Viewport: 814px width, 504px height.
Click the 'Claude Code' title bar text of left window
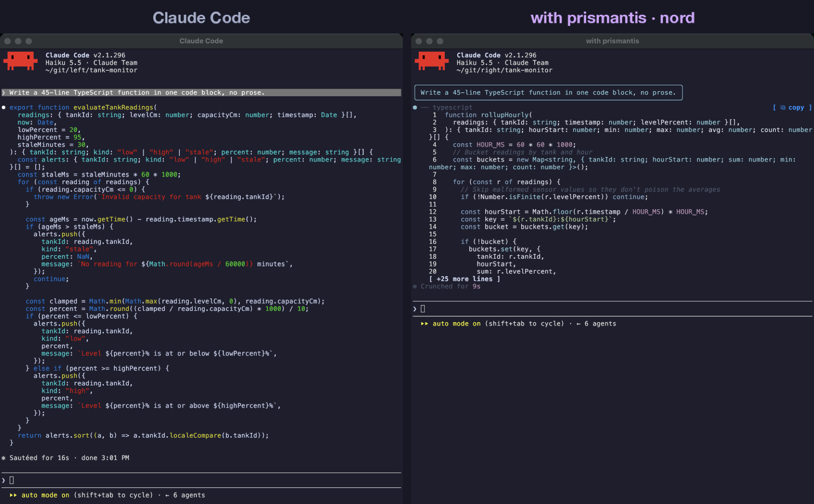click(201, 41)
